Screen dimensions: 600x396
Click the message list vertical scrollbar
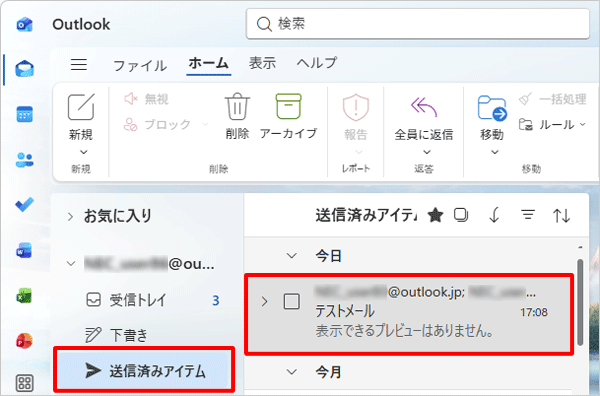(580, 302)
